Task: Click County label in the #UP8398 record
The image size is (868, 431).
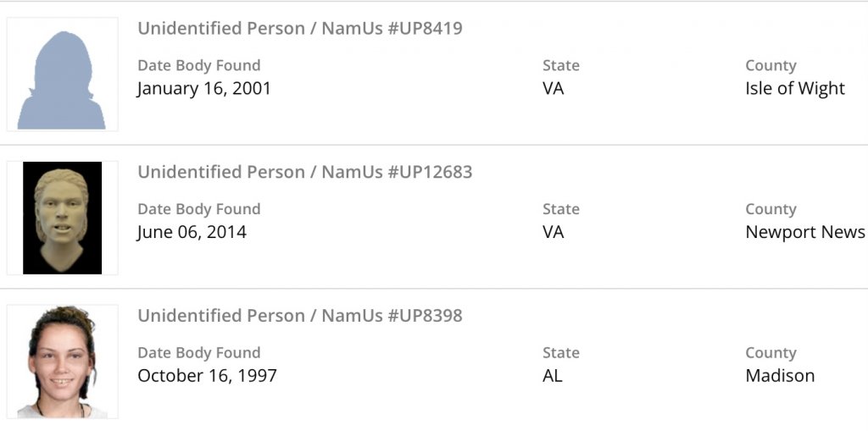Action: [771, 353]
